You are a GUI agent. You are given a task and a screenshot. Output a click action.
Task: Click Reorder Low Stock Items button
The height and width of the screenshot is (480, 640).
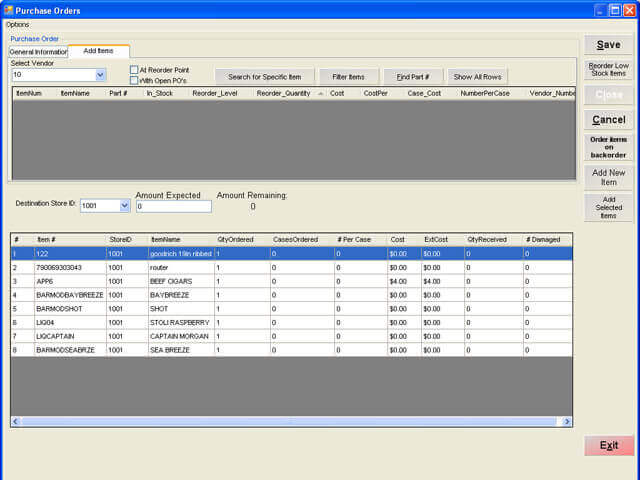click(608, 69)
